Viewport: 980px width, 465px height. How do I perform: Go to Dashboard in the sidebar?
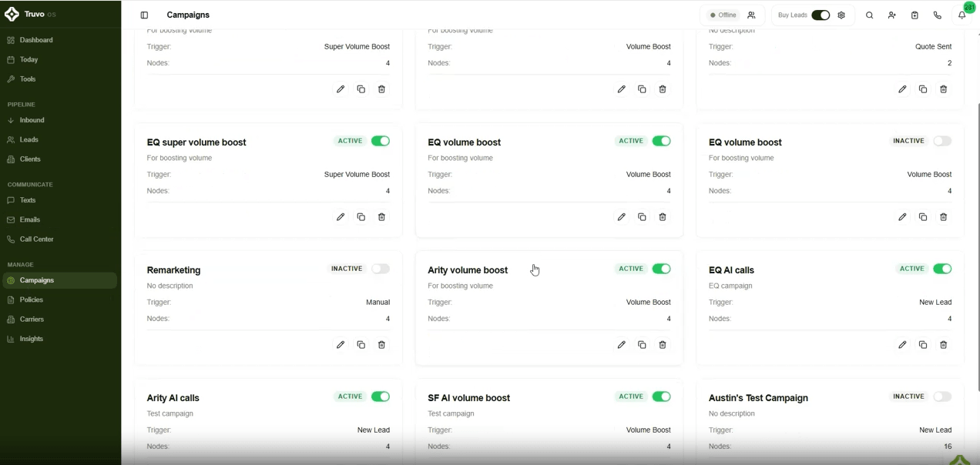click(x=59, y=40)
